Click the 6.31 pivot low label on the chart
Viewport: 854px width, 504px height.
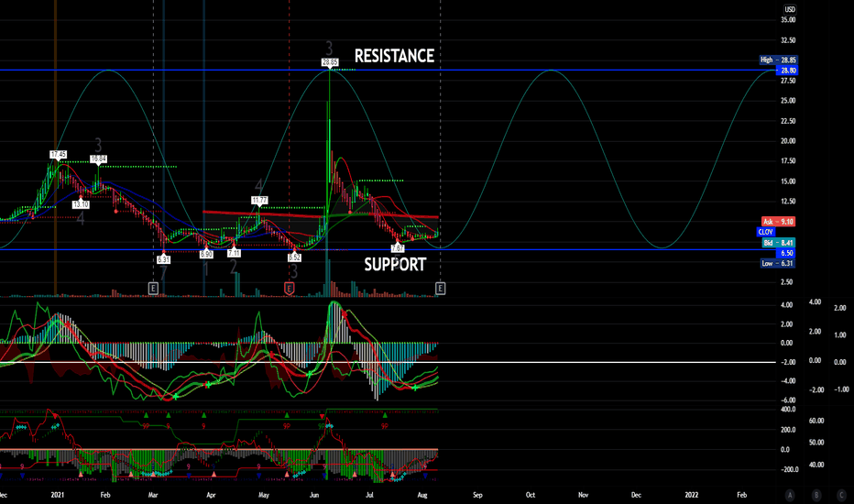[163, 260]
